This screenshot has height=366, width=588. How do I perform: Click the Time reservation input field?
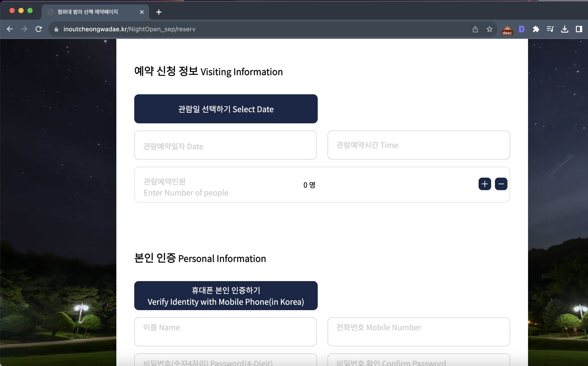419,145
